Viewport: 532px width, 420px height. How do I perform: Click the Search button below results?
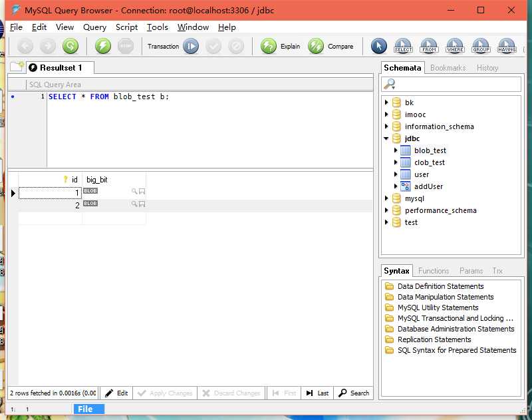pyautogui.click(x=354, y=393)
